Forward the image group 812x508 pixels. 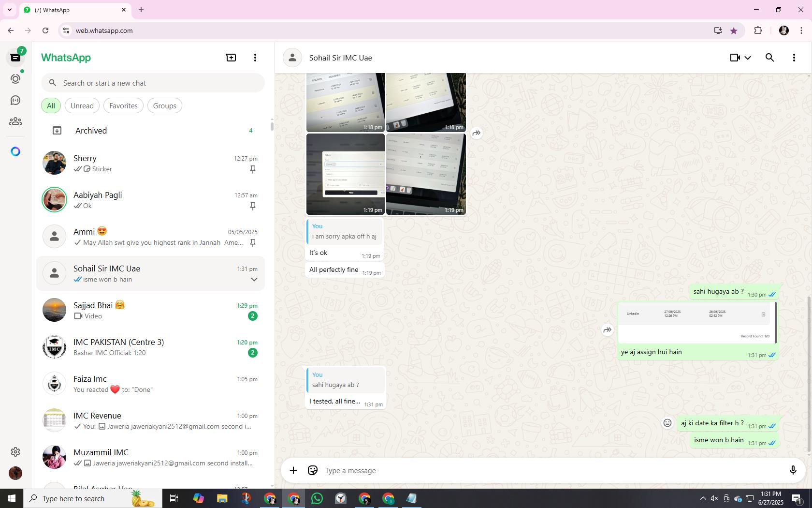coord(477,133)
